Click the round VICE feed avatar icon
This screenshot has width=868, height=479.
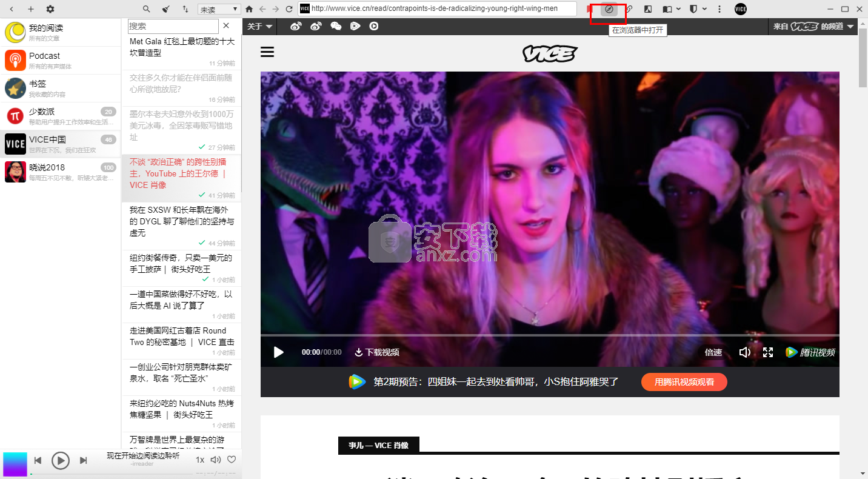(740, 9)
